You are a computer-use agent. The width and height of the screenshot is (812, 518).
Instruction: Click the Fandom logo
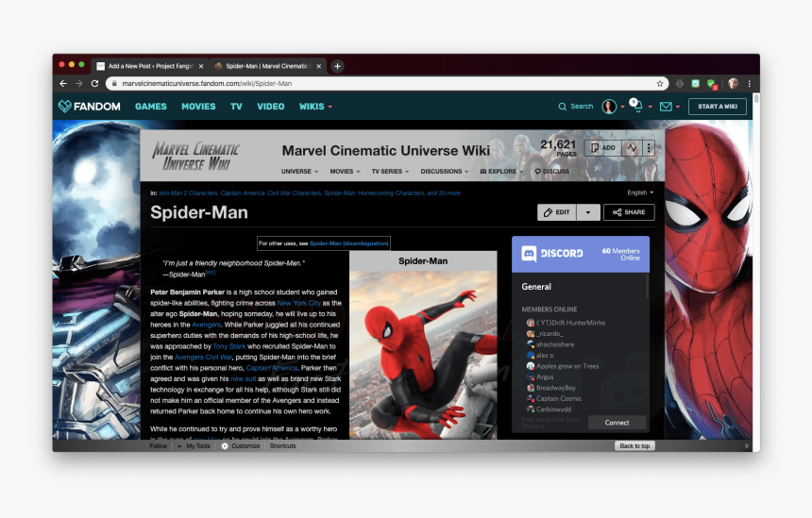tap(90, 106)
